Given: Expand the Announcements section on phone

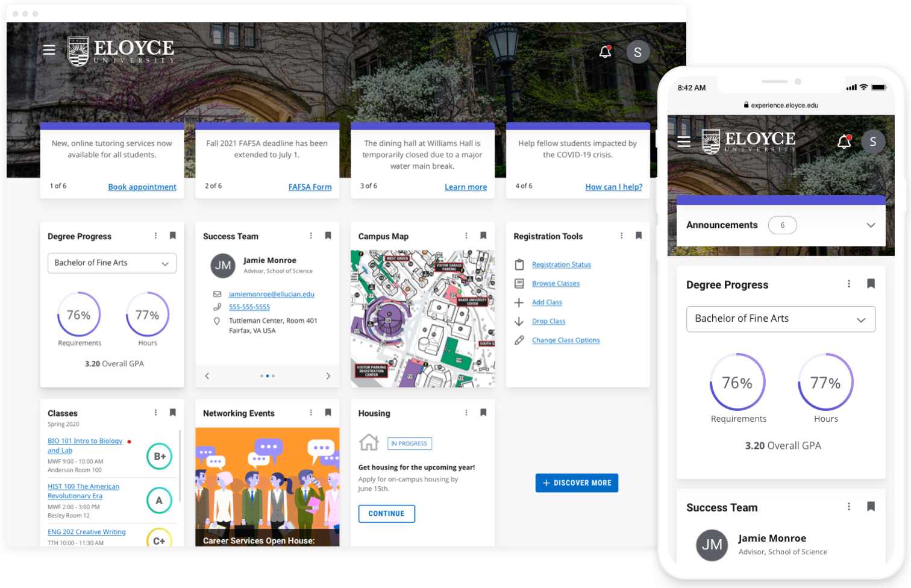Looking at the screenshot, I should click(x=871, y=225).
